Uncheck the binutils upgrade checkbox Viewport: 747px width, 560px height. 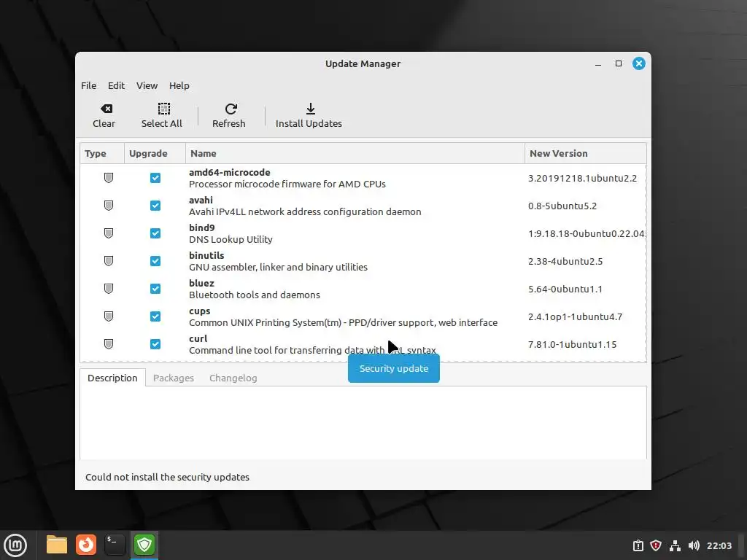155,261
